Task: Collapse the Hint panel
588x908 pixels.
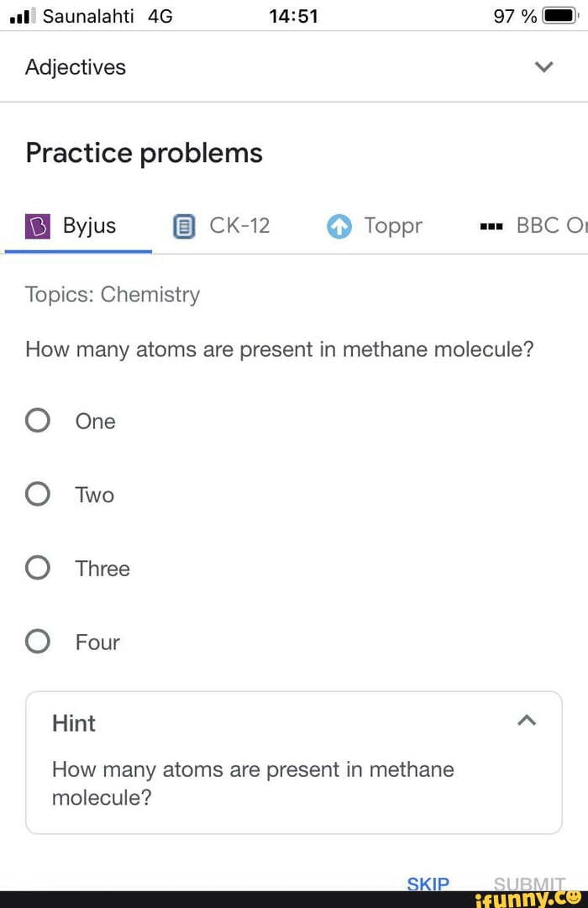Action: point(527,720)
